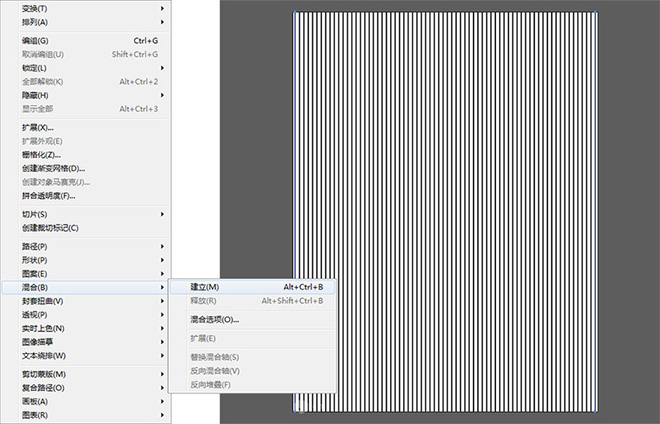Screen dimensions: 660x424
Task: Open 混合选项(O)... blend options dialog
Action: point(215,320)
